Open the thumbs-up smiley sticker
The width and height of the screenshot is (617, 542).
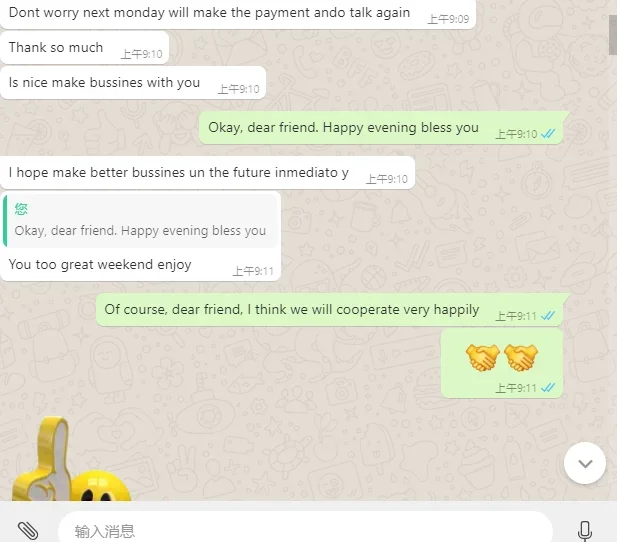pyautogui.click(x=71, y=459)
